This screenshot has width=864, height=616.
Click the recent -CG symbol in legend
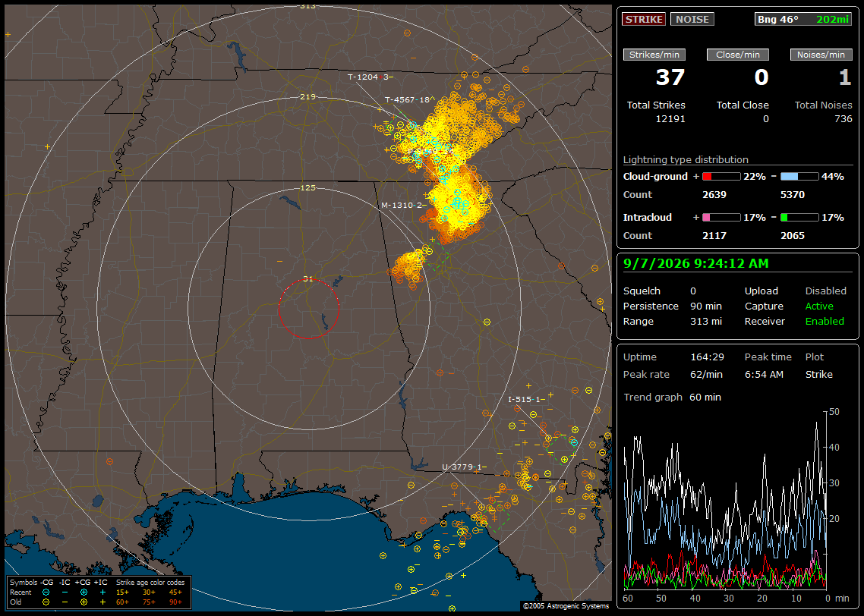point(46,592)
